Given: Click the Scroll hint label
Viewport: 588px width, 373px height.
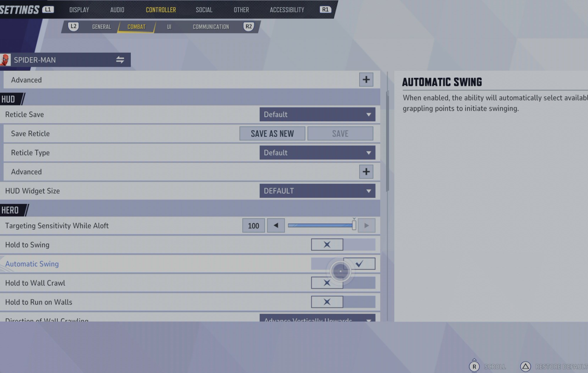Looking at the screenshot, I should click(495, 367).
